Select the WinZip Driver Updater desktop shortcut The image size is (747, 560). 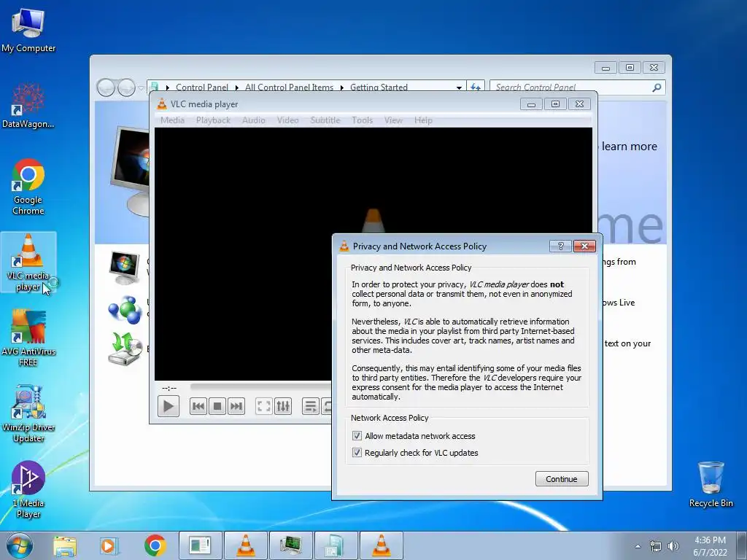click(28, 413)
